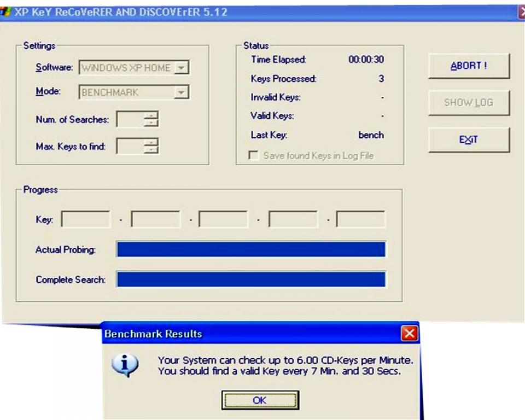Increase the Num. of Searches spinner value

151,115
